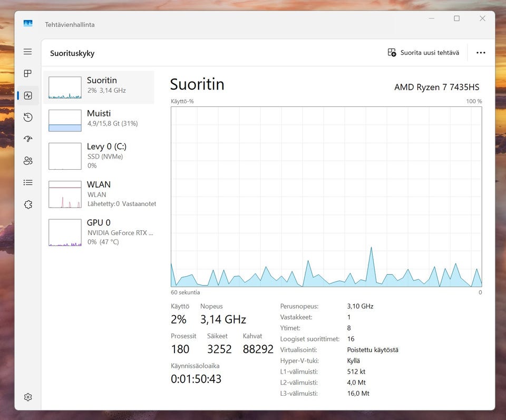This screenshot has height=420, width=506.
Task: Select WLAN network resource
Action: click(99, 194)
